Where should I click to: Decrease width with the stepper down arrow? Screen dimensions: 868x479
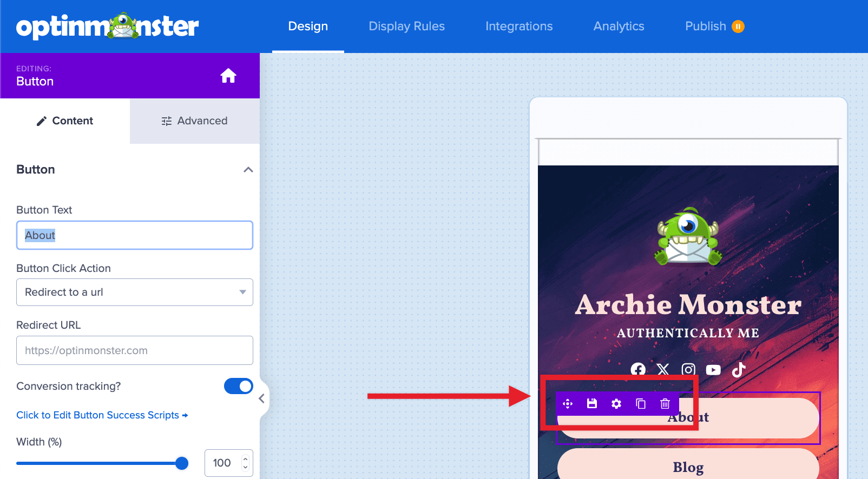pos(245,467)
